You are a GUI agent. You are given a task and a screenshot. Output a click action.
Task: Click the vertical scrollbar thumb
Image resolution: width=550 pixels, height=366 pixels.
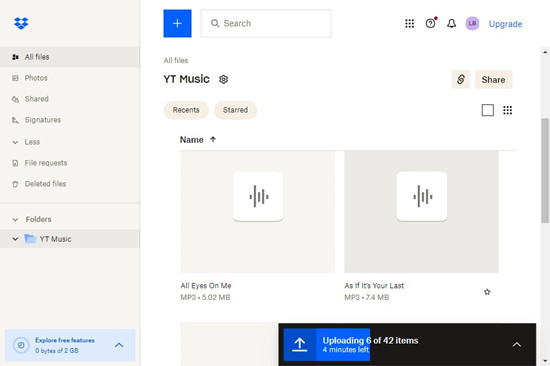pyautogui.click(x=545, y=170)
